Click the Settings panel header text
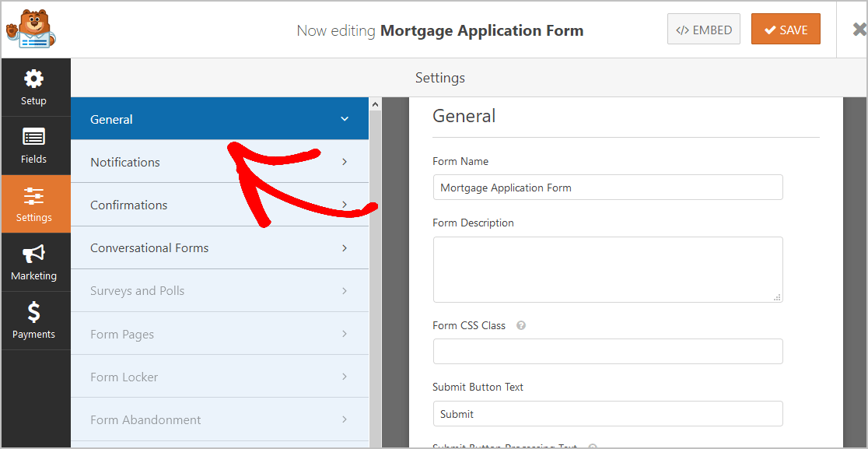The image size is (868, 449). [x=440, y=78]
